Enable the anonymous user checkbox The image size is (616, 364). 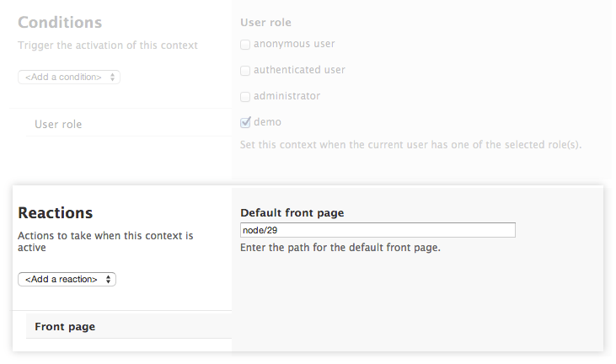[245, 45]
